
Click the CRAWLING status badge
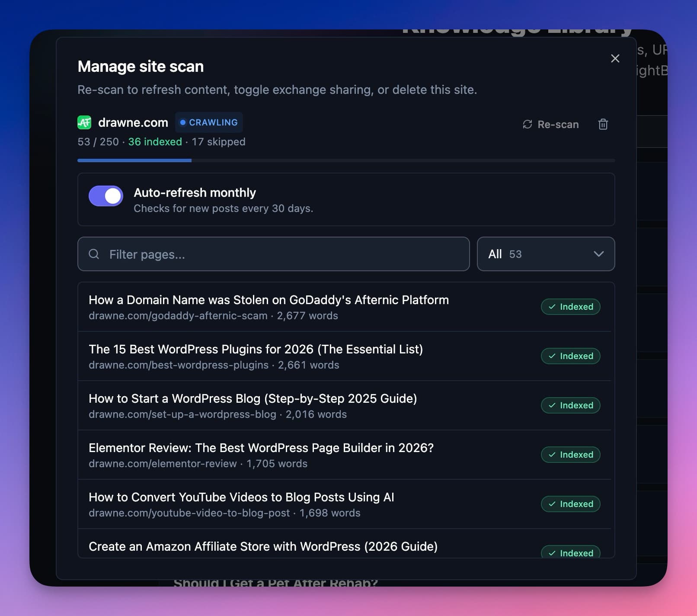pos(209,122)
